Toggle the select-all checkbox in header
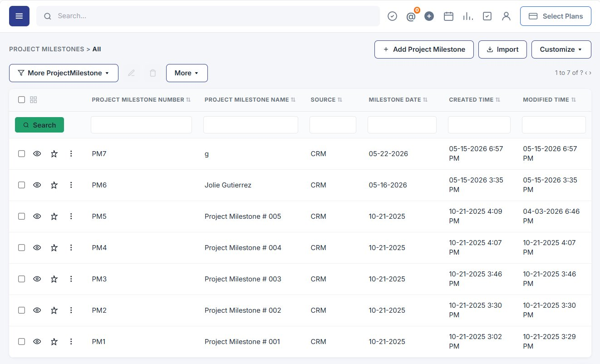The image size is (600, 364). (21, 100)
